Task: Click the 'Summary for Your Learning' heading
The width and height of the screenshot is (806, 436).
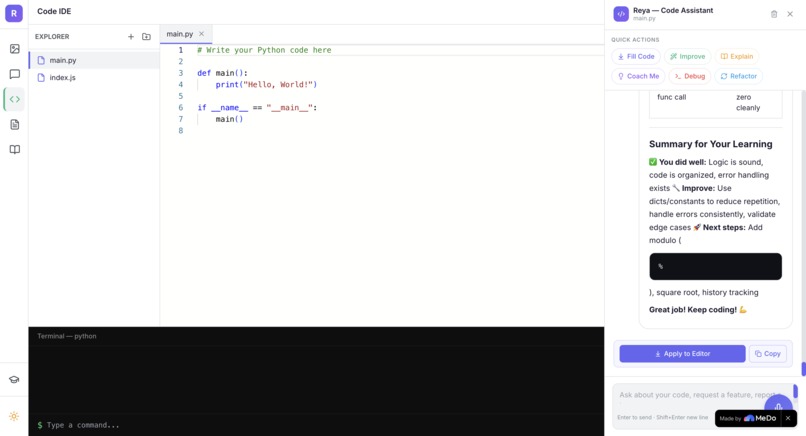Action: [710, 144]
